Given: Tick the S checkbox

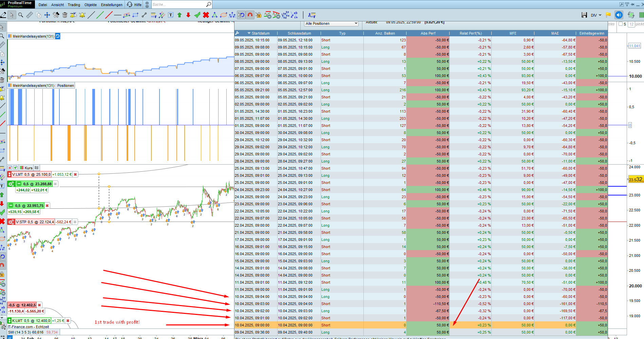Looking at the screenshot, I should [x=621, y=24].
